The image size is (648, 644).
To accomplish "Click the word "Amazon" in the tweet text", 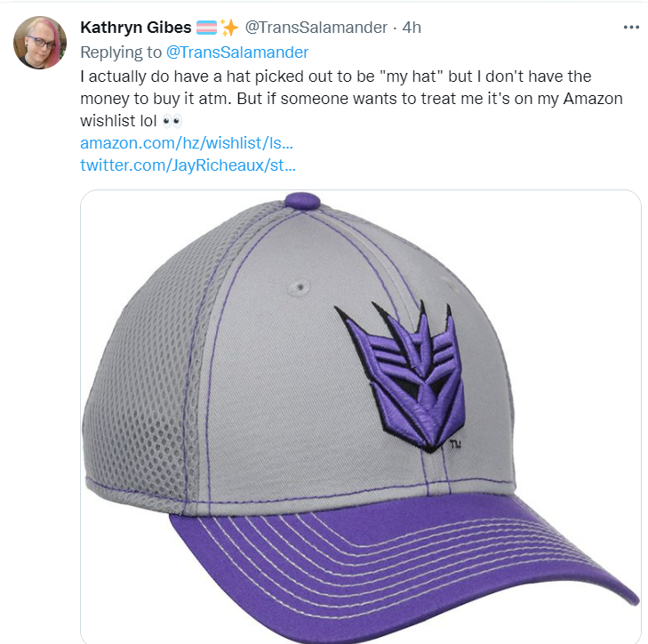I will tap(593, 99).
